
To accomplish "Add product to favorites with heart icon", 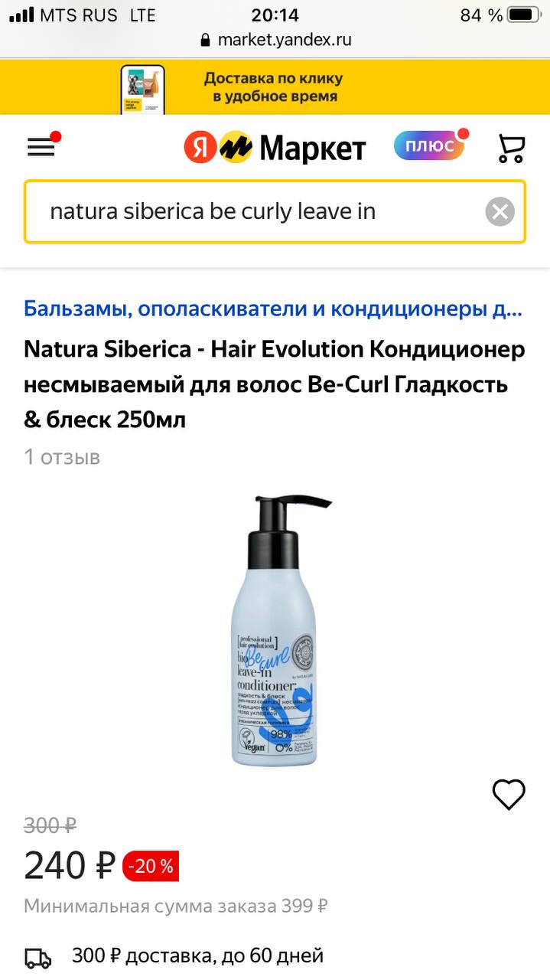I will point(509,795).
